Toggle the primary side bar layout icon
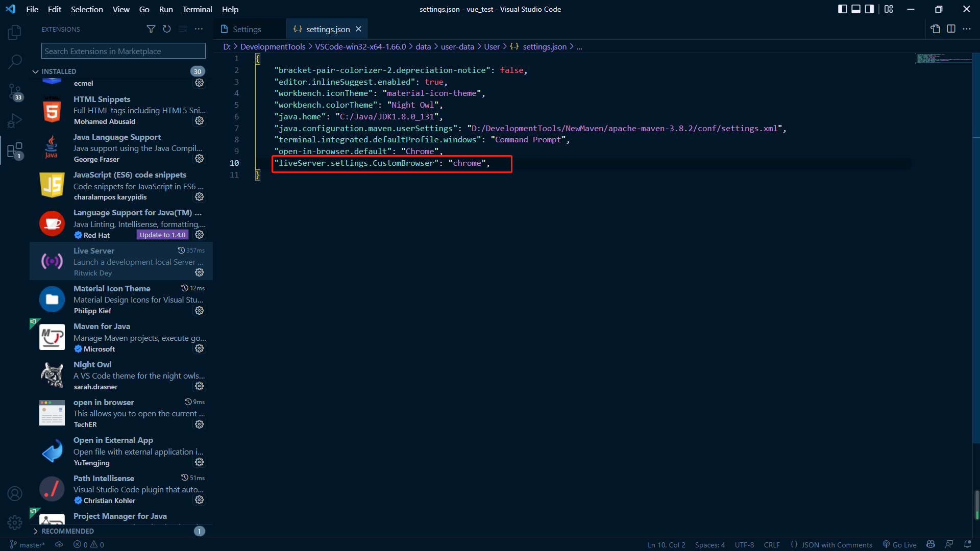Image resolution: width=980 pixels, height=551 pixels. (842, 9)
